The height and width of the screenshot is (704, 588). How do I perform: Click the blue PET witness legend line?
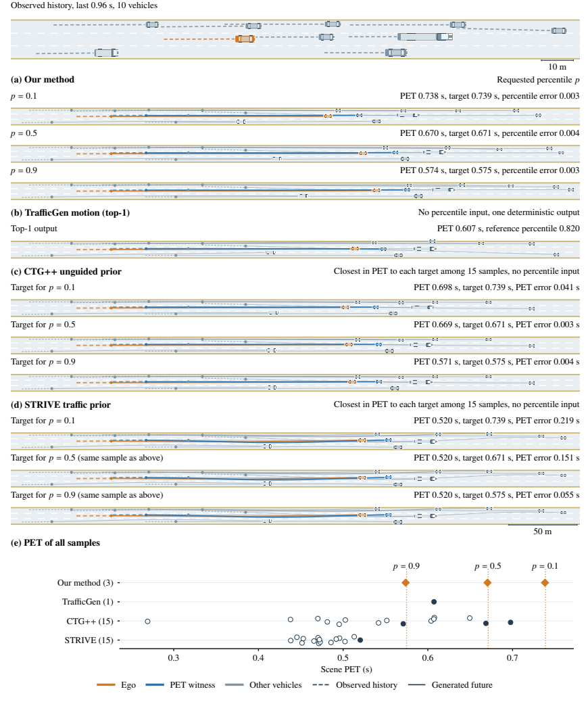click(x=155, y=685)
